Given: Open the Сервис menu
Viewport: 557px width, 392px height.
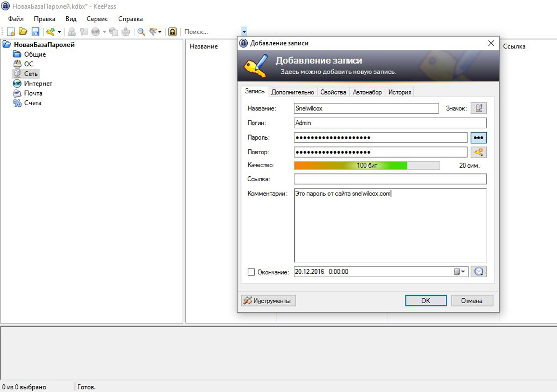Looking at the screenshot, I should 97,18.
